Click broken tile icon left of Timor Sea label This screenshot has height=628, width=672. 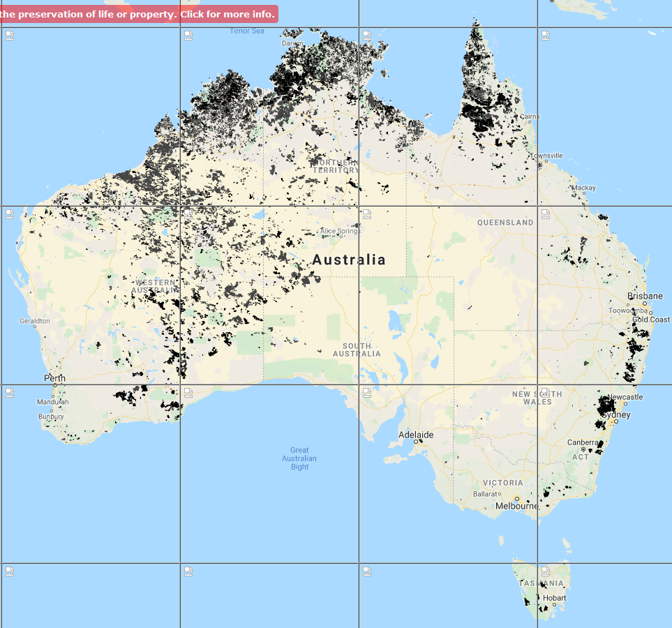(188, 36)
